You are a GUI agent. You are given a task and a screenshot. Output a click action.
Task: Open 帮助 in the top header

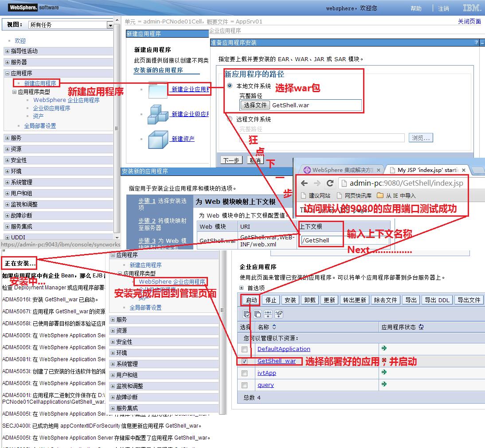click(416, 9)
